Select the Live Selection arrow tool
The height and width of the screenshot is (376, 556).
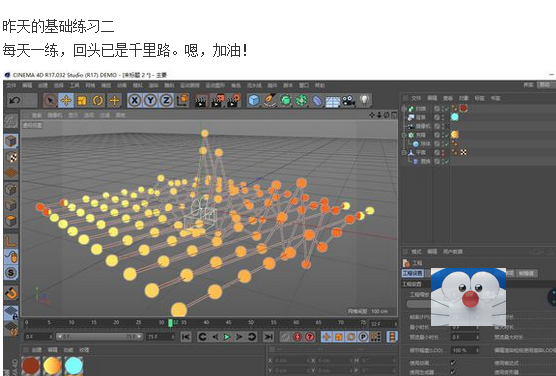pyautogui.click(x=50, y=101)
